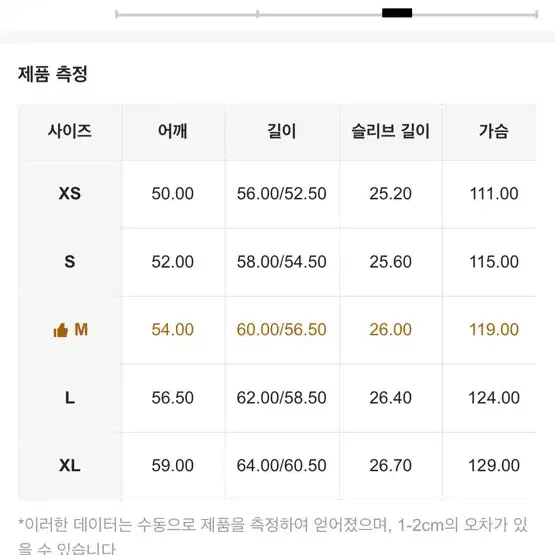
Task: Click the XS shoulder value 50.00
Action: (x=173, y=194)
